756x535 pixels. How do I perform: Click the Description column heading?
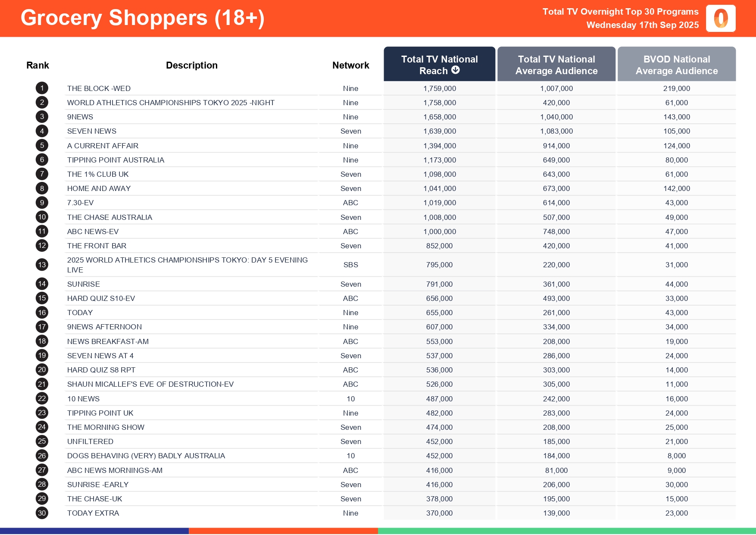pos(192,66)
